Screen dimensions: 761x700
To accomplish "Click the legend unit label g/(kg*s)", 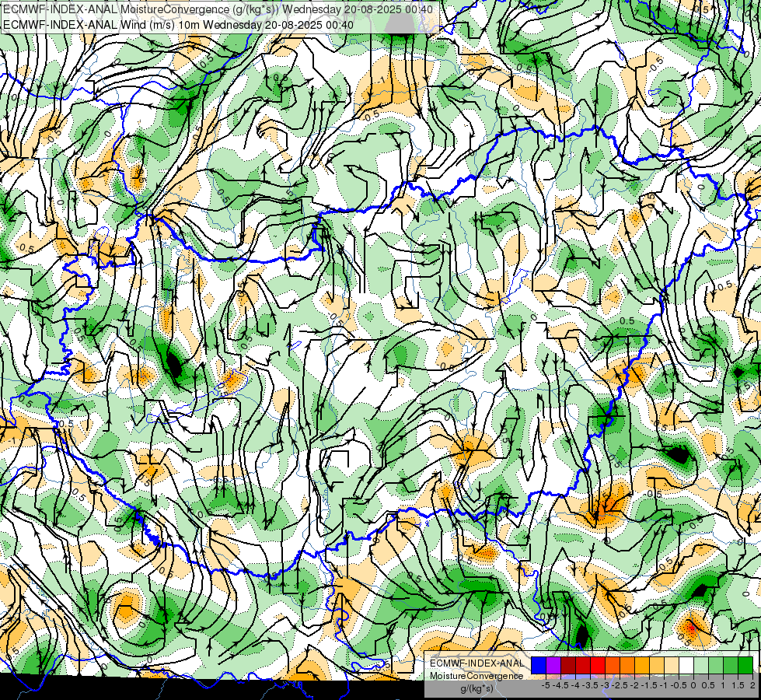I will click(476, 688).
